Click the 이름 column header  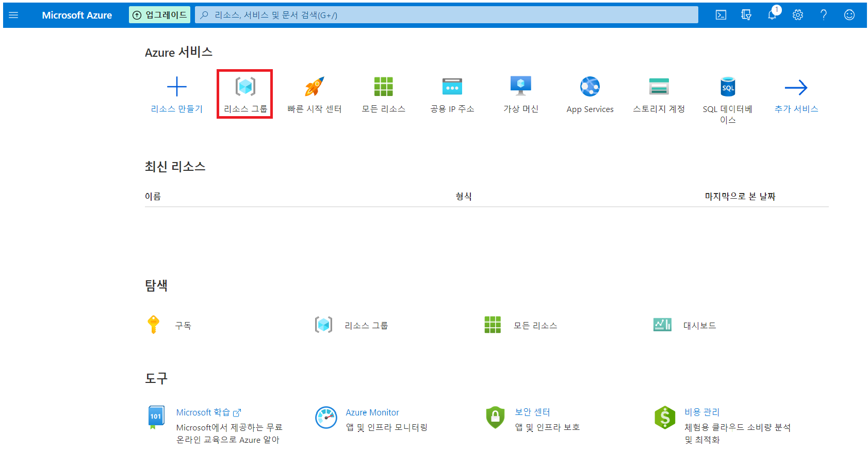point(153,196)
